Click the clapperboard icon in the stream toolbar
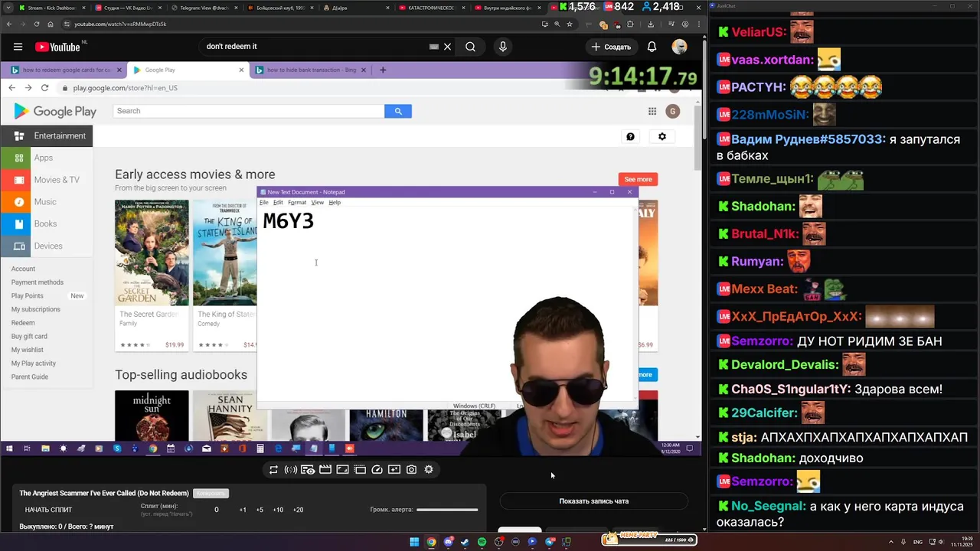980x551 pixels. click(325, 470)
